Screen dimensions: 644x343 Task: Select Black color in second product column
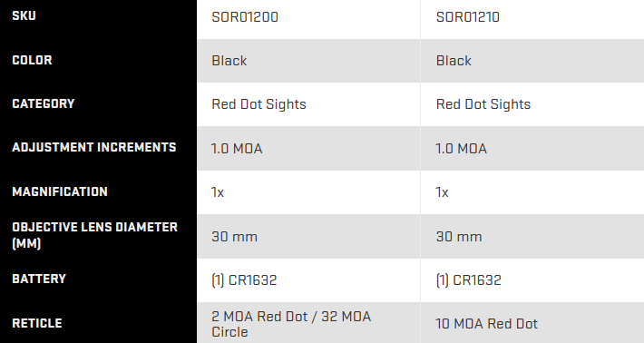pyautogui.click(x=454, y=61)
